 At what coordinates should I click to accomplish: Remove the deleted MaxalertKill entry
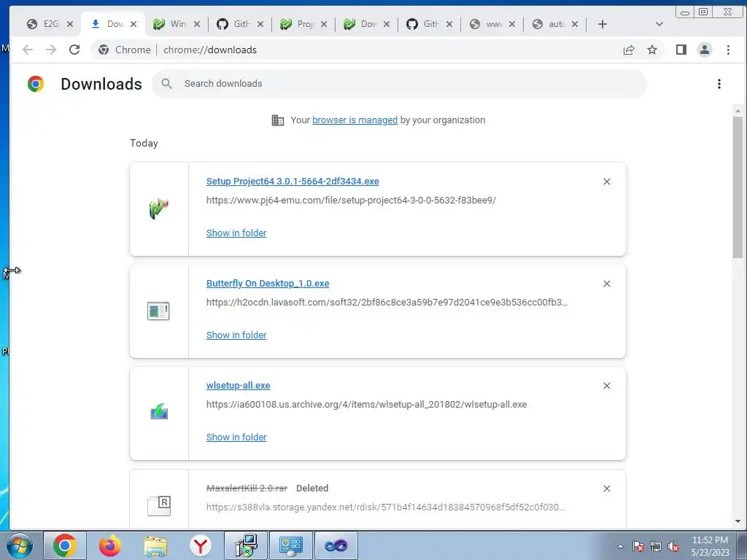point(606,489)
